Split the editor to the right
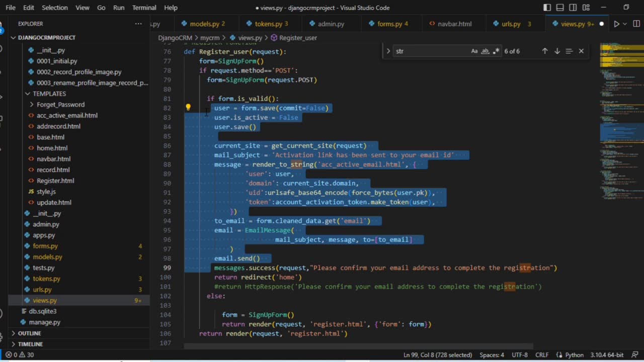 [x=635, y=24]
